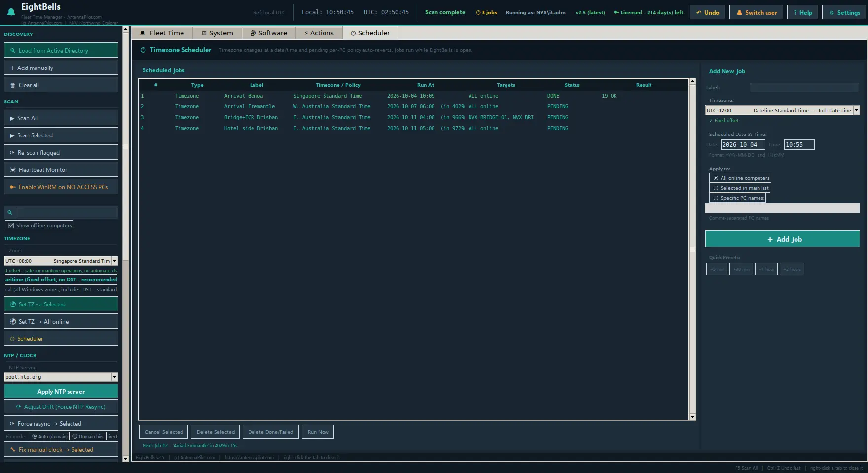868x473 pixels.
Task: Switch to the System tab
Action: pyautogui.click(x=217, y=33)
